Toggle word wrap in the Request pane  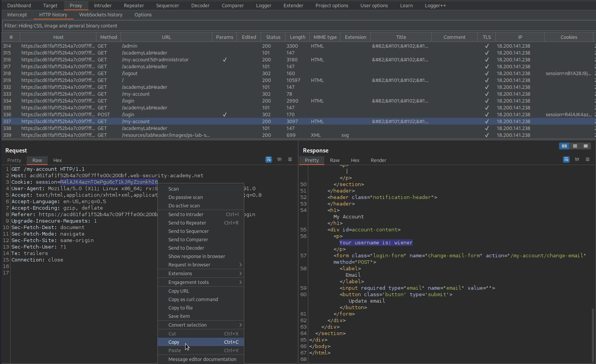[269, 159]
